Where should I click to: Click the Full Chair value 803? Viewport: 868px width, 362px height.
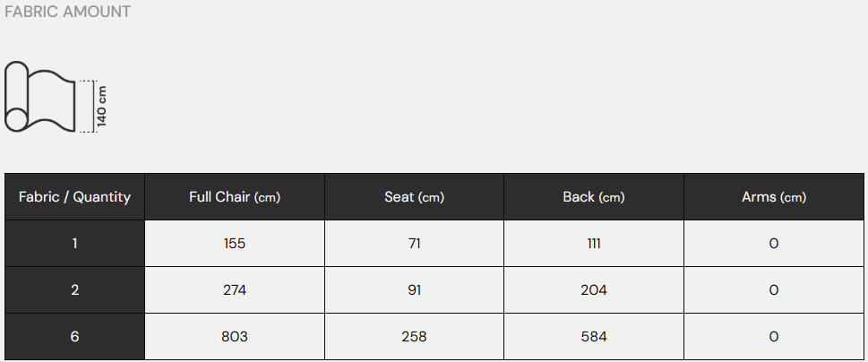pos(235,337)
